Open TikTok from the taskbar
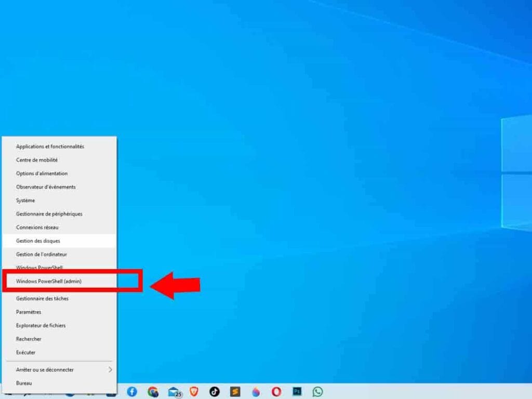The image size is (532, 399). 215,392
